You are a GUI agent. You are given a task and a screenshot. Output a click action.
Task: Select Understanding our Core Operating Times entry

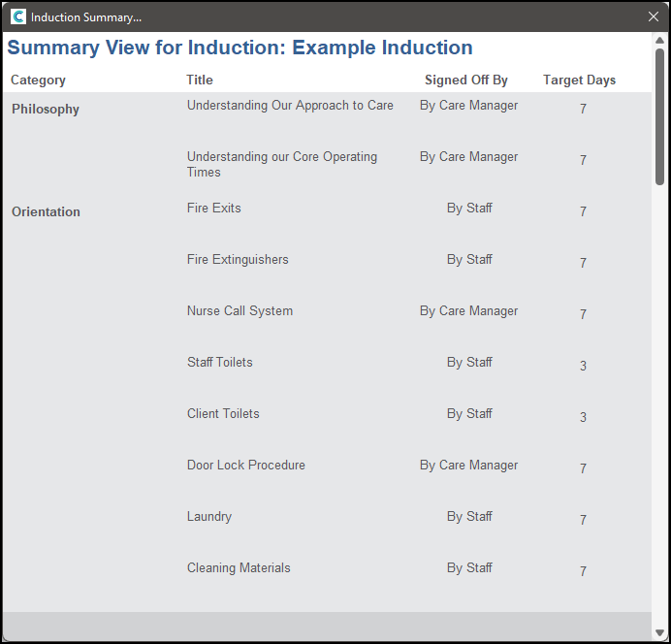click(281, 164)
